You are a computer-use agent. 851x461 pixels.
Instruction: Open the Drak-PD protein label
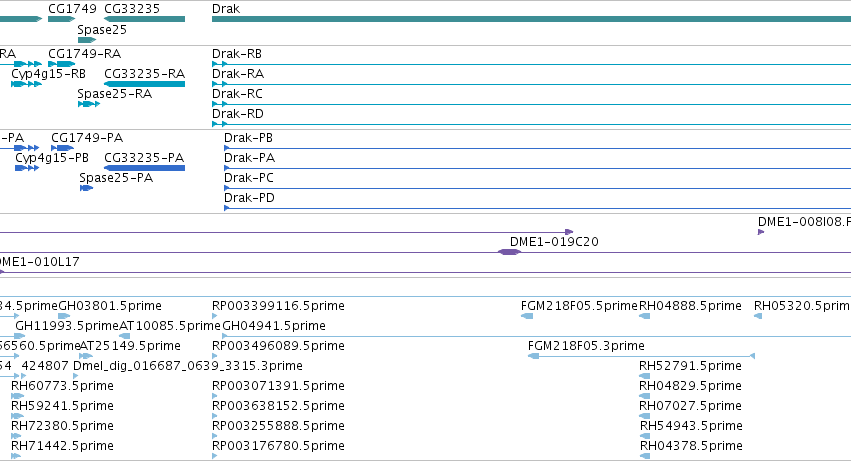pyautogui.click(x=249, y=198)
